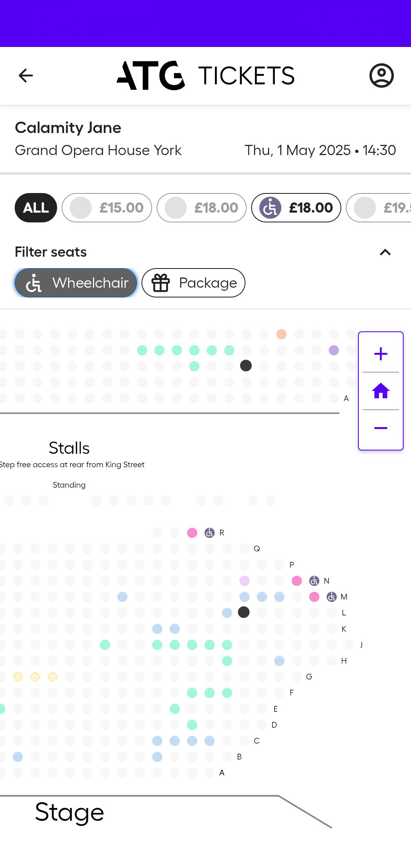
Task: Select the ALL prices tab
Action: pyautogui.click(x=36, y=208)
